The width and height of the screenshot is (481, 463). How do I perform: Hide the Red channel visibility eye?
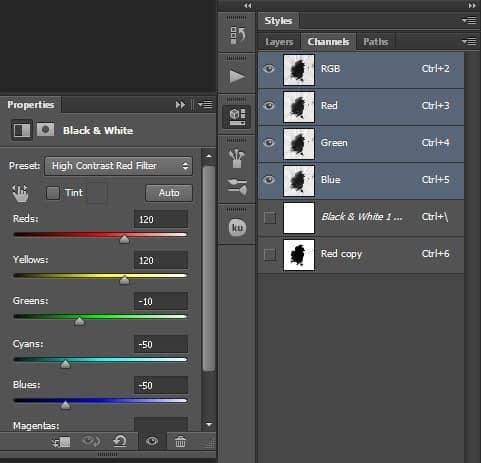click(269, 106)
